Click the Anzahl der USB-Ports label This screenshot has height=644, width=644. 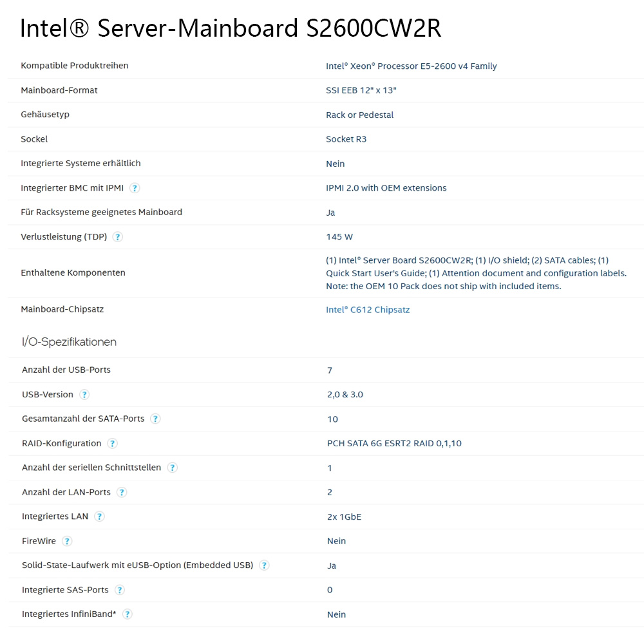click(66, 370)
